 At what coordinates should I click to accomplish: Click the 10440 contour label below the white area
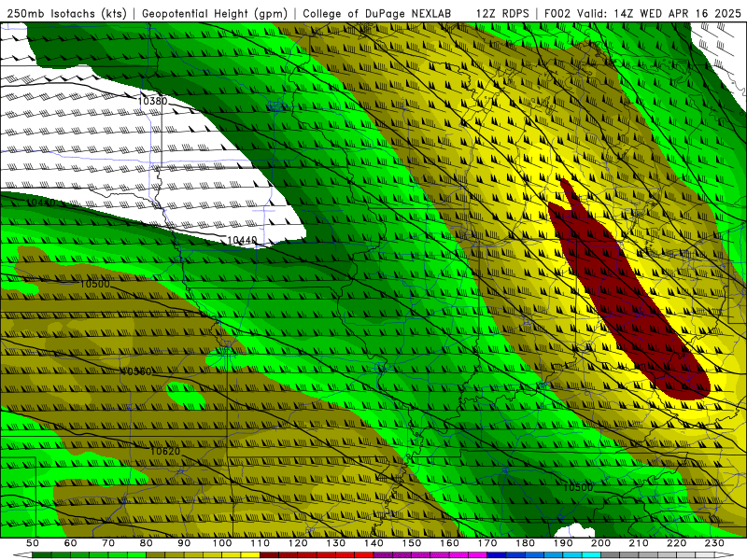242,240
